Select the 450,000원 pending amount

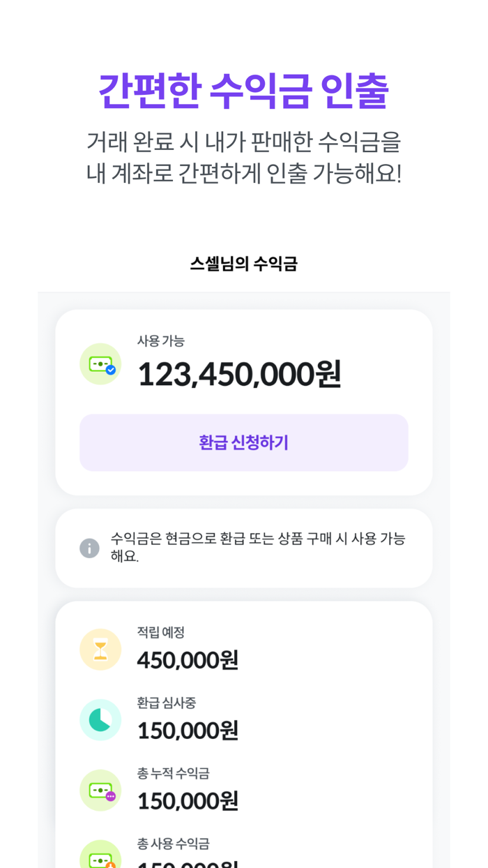coord(188,659)
